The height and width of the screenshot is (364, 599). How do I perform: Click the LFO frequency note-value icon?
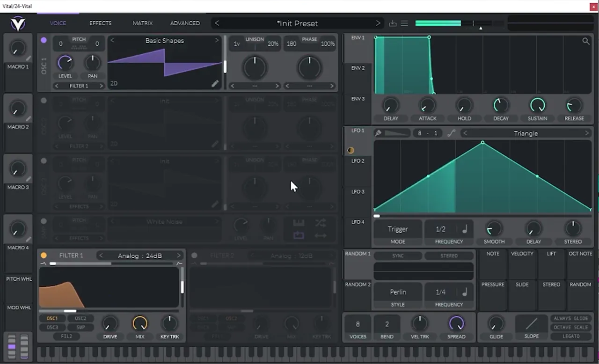(465, 229)
